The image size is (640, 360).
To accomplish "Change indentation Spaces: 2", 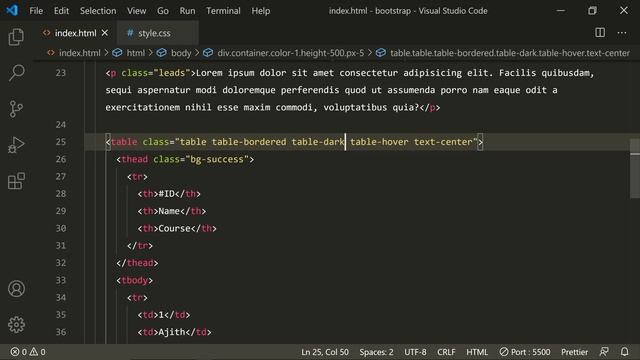I will (x=376, y=352).
